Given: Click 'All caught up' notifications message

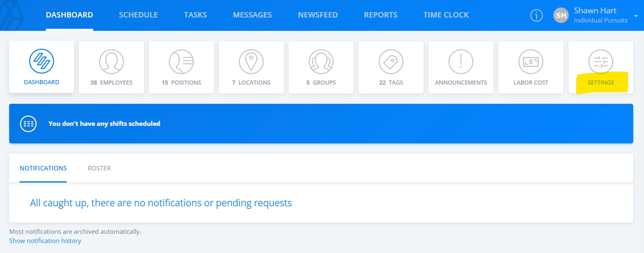Looking at the screenshot, I should point(161,203).
